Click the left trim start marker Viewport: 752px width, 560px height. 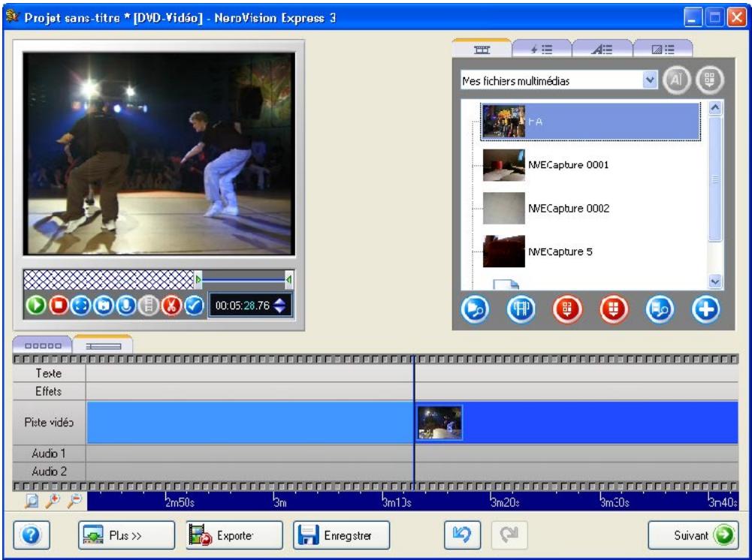click(198, 279)
